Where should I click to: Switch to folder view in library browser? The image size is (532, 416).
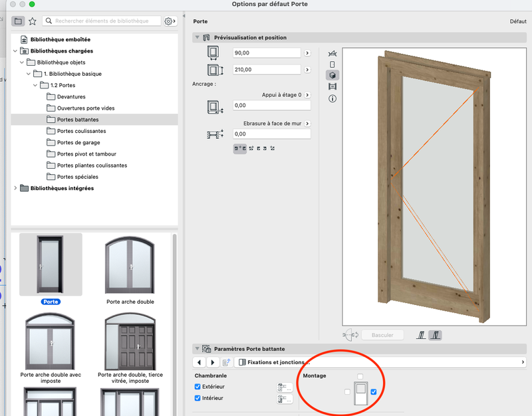coord(18,21)
